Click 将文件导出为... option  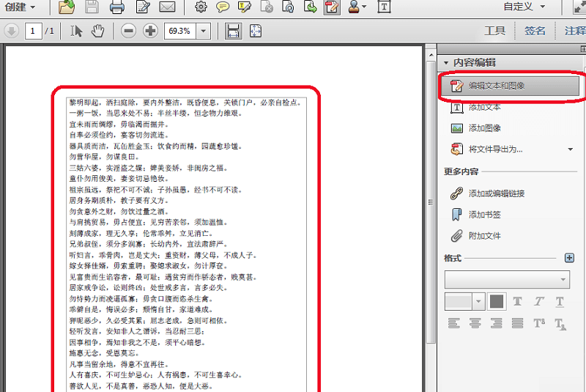(x=496, y=149)
